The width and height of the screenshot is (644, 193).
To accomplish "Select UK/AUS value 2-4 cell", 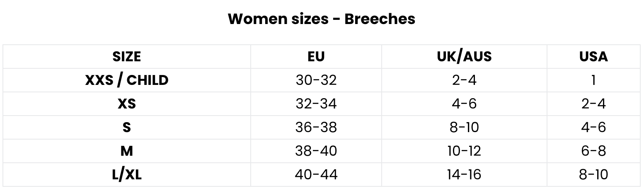I will coord(464,80).
